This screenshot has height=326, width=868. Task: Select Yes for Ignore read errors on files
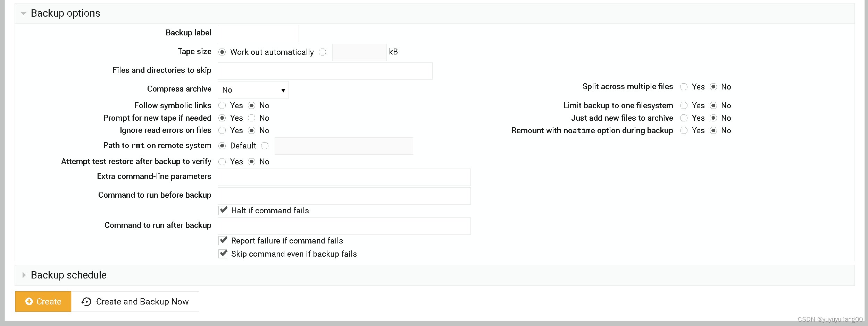222,130
